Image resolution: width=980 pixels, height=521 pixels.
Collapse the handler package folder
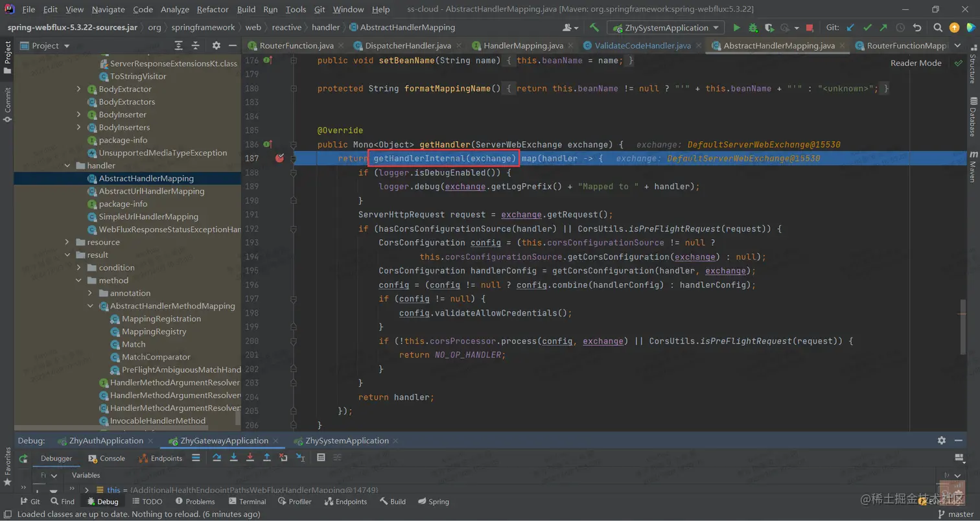(67, 166)
